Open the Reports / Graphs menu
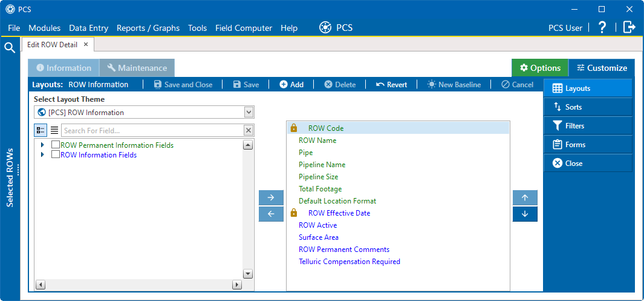This screenshot has height=301, width=644. (x=148, y=28)
